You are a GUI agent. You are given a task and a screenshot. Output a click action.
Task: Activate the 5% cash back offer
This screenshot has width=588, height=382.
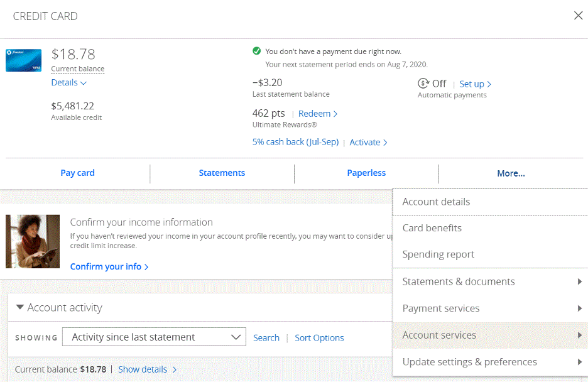click(368, 142)
